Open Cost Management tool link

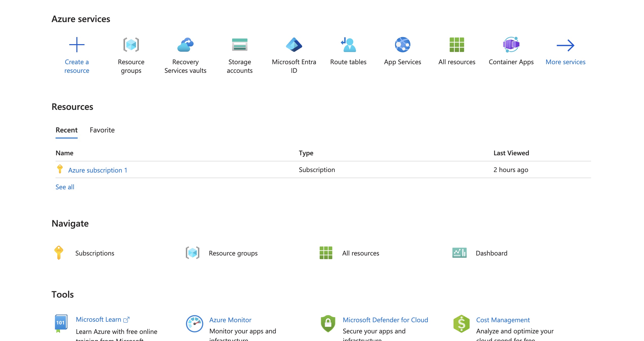tap(503, 320)
